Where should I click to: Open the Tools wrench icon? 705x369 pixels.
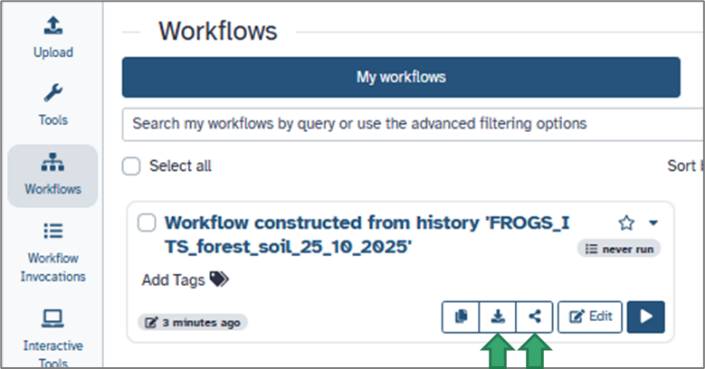53,93
